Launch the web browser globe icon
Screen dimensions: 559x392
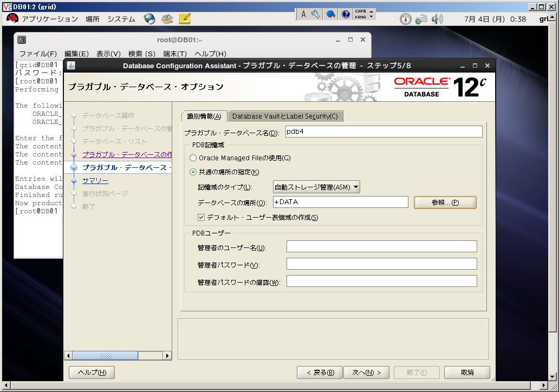click(149, 19)
